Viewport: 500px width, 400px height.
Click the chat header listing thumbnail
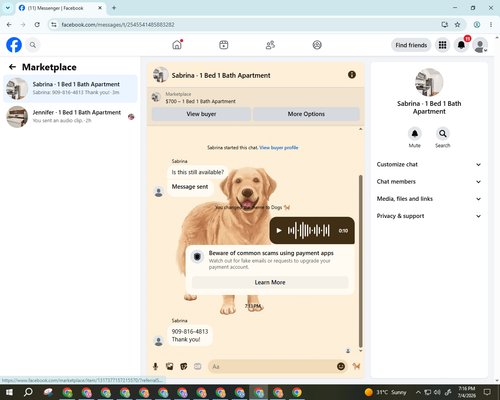(160, 75)
